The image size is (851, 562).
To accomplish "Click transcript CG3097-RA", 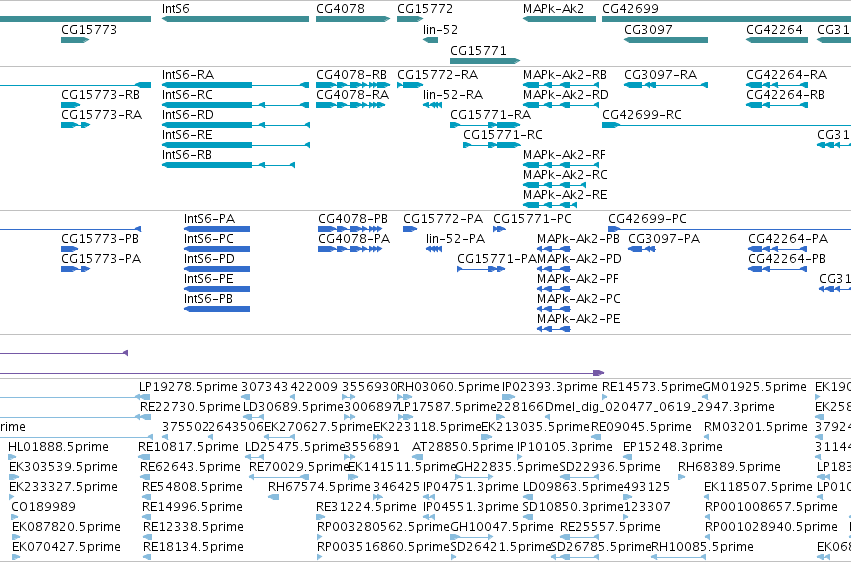I will (666, 85).
